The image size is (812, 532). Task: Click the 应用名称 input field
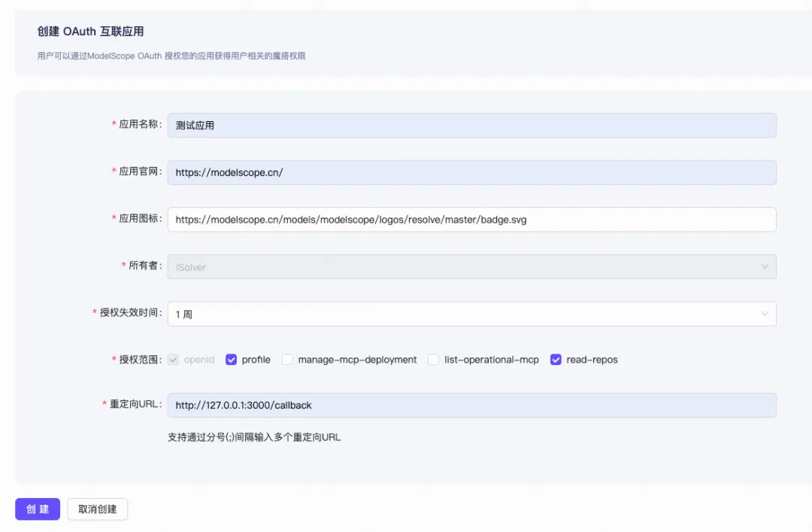click(471, 126)
